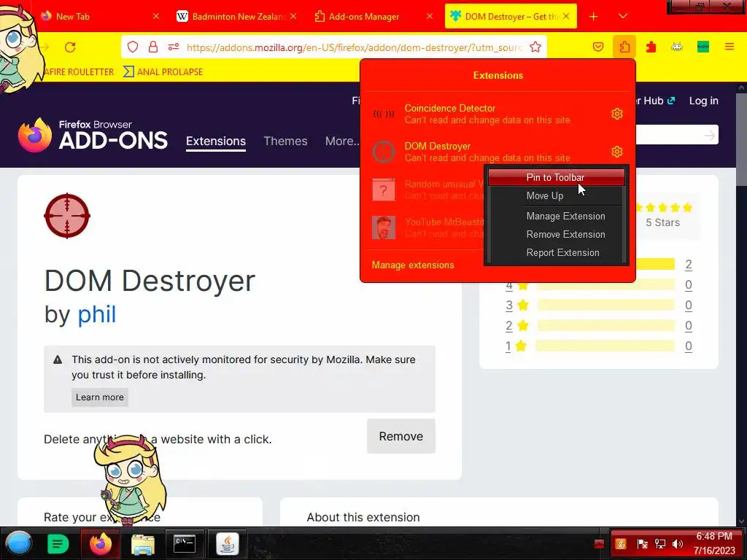Click the padlock site information icon
Viewport: 747px width, 560px height.
153,47
